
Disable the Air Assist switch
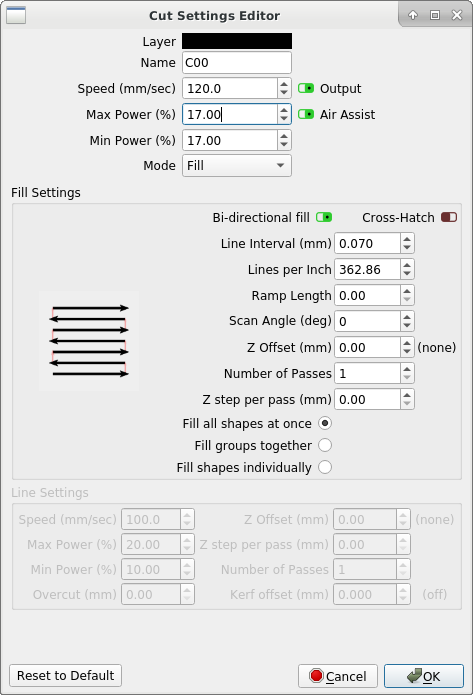[306, 114]
